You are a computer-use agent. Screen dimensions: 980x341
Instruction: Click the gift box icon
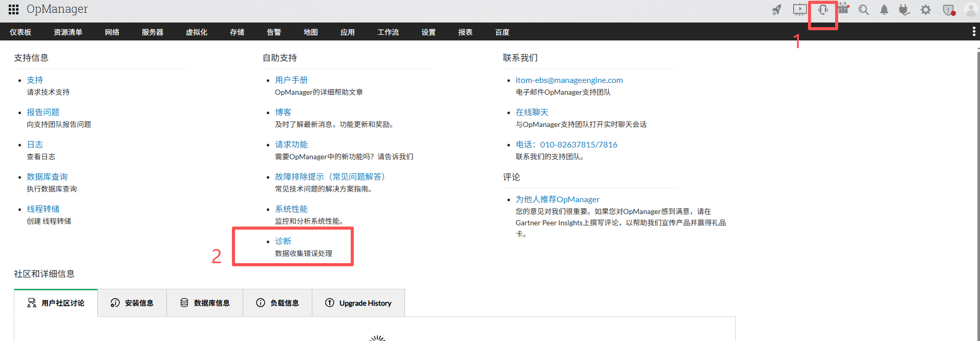pyautogui.click(x=843, y=9)
